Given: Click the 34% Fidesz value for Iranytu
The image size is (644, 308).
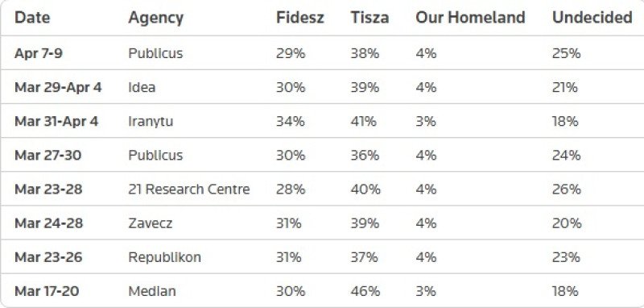Looking at the screenshot, I should click(291, 121).
